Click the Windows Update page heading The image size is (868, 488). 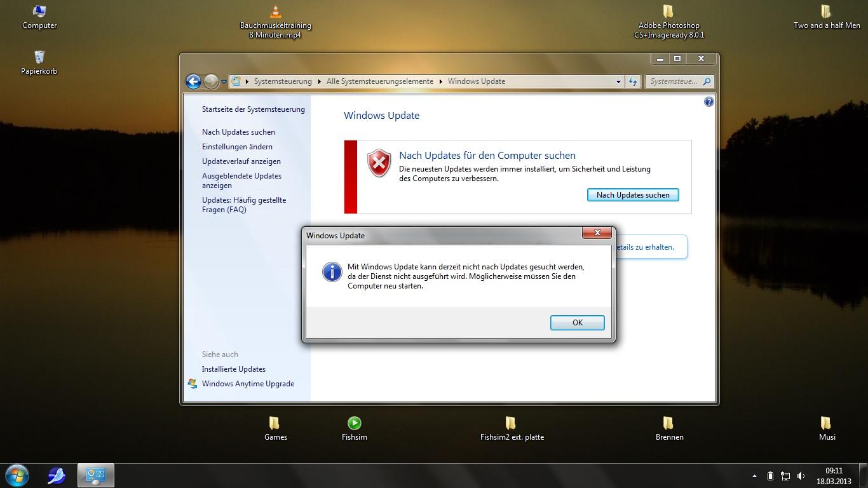click(381, 116)
